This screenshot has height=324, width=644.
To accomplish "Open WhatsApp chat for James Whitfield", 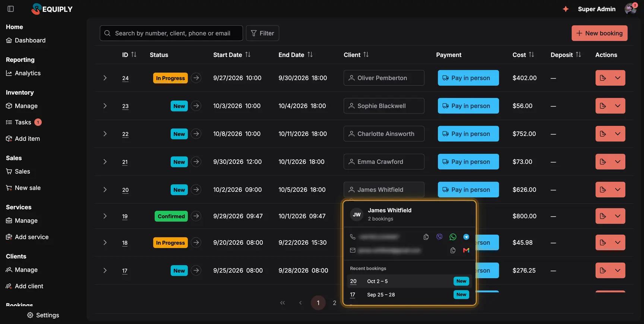I will tap(453, 237).
